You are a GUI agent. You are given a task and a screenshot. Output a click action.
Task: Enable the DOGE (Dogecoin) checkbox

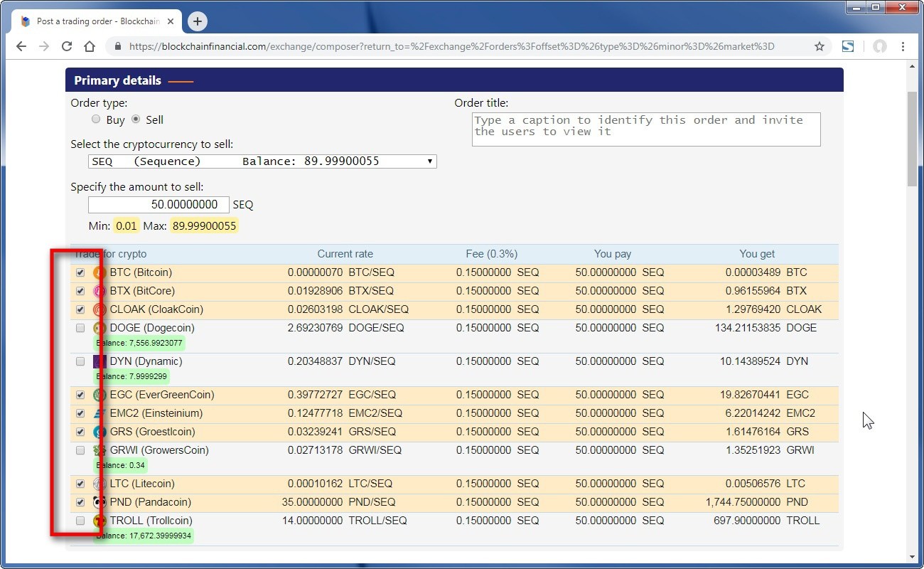click(80, 328)
